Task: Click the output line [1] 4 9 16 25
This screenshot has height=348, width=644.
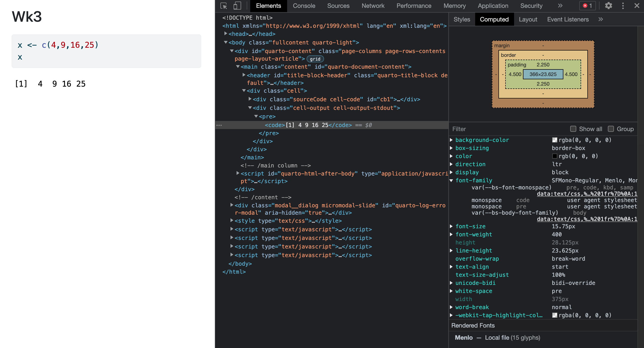Action: coord(51,84)
